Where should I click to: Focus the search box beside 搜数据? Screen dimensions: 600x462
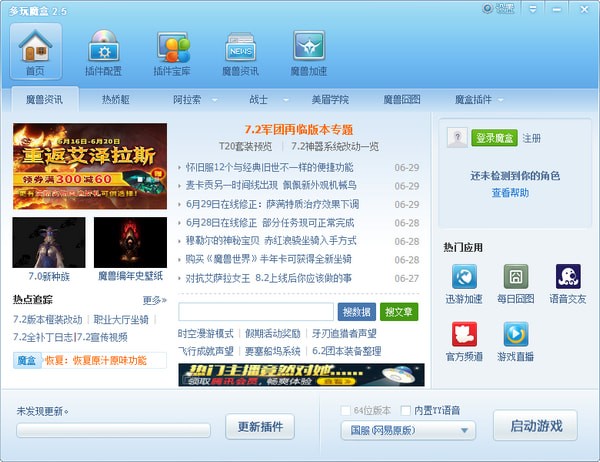pos(256,312)
